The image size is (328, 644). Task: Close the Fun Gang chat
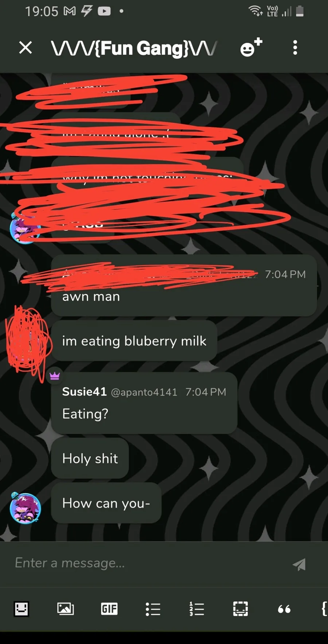[26, 48]
